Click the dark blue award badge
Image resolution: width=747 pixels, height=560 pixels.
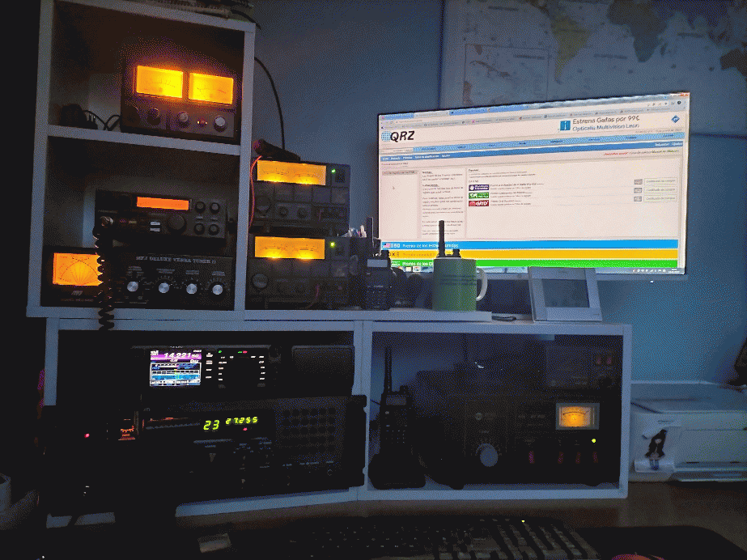[x=477, y=187]
